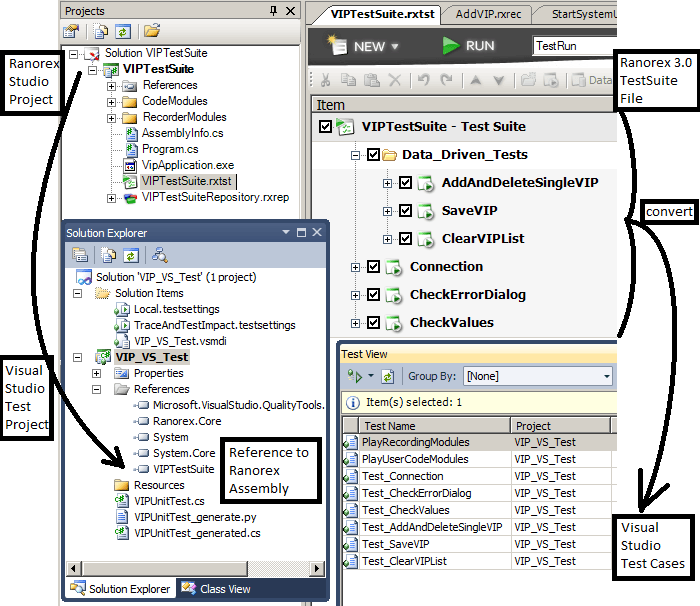
Task: Open the Group By dropdown in Test View
Action: (x=606, y=376)
